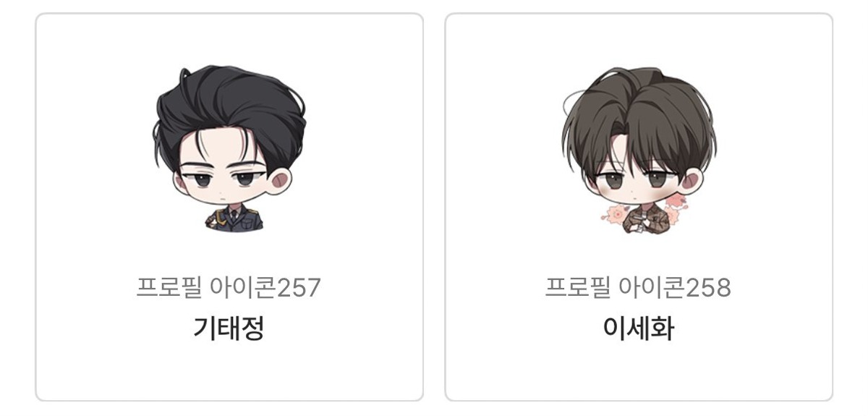Choose the left profile icon card
Screen dimensions: 868x416
229,207
